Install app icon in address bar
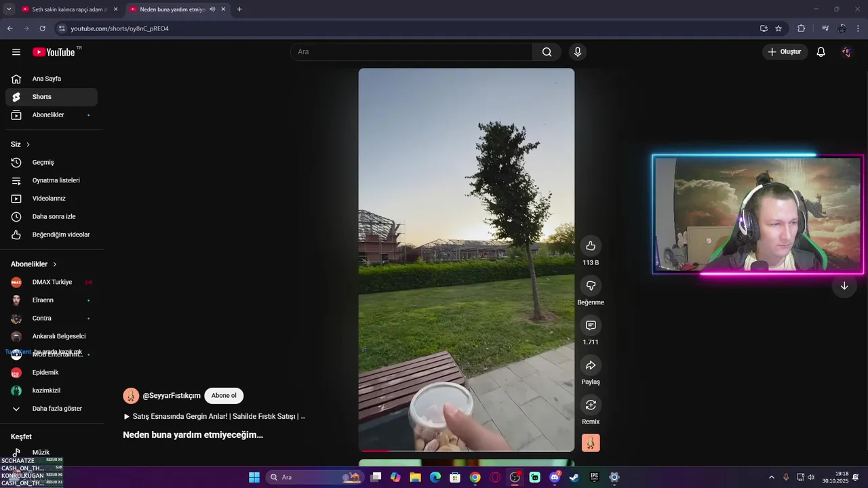 point(764,28)
